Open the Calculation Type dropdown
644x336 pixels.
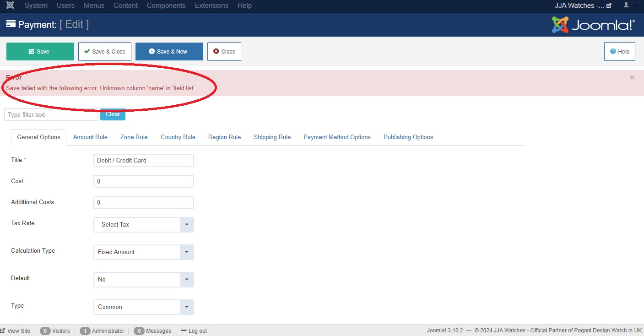pos(143,252)
